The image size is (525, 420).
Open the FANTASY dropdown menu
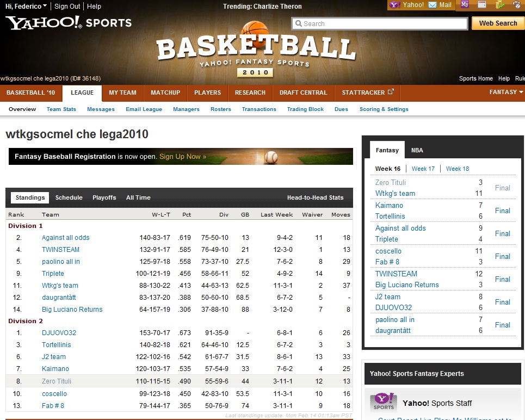click(x=506, y=92)
